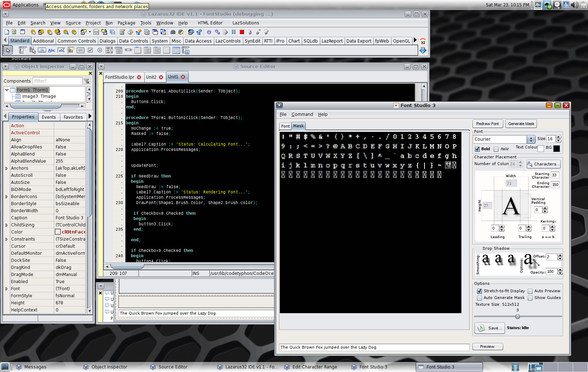588x372 pixels.
Task: Enable Auto Generate Mask checkbox
Action: click(479, 298)
